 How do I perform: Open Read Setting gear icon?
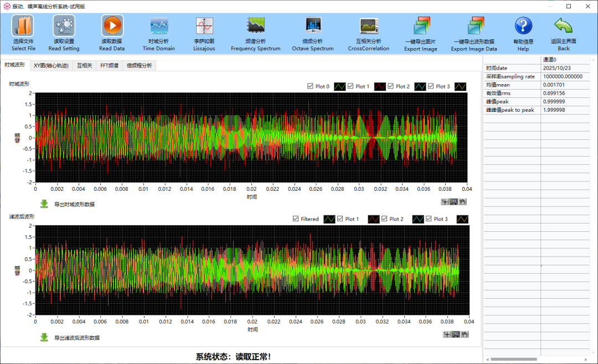pos(64,25)
